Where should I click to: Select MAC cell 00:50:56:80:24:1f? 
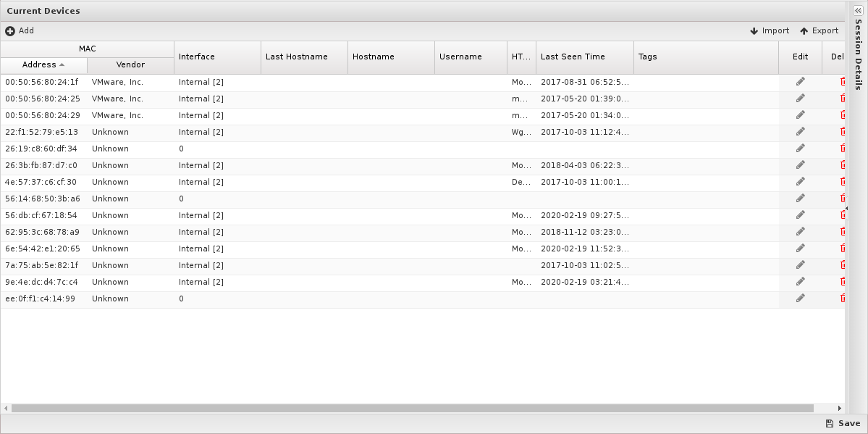[x=43, y=82]
